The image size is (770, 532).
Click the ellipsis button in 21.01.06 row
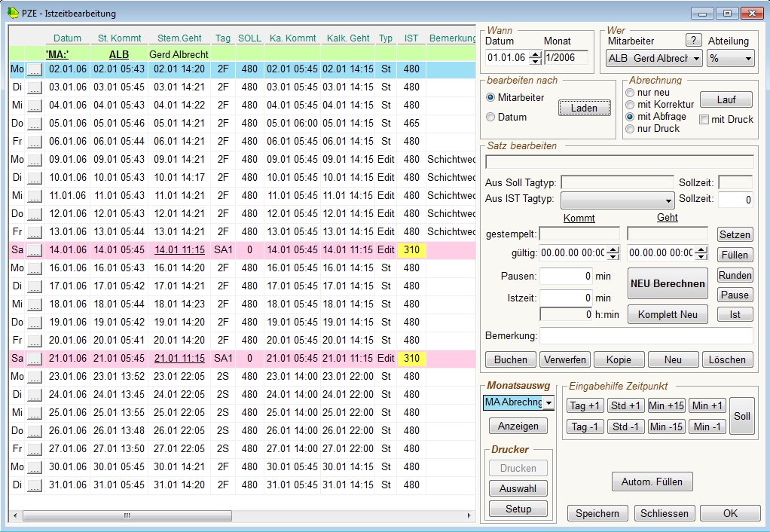35,359
